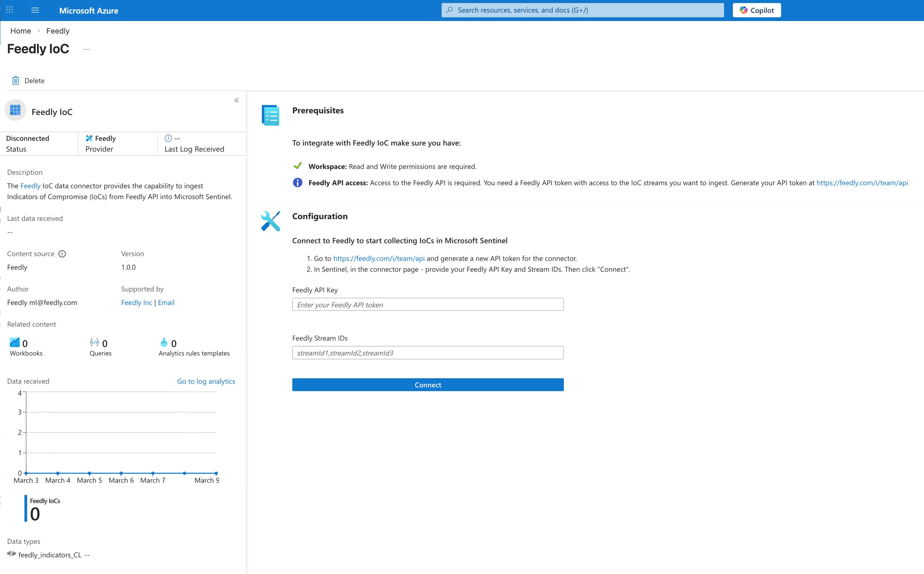Screen dimensions: 924x574
Task: Click the Email support link
Action: (166, 303)
